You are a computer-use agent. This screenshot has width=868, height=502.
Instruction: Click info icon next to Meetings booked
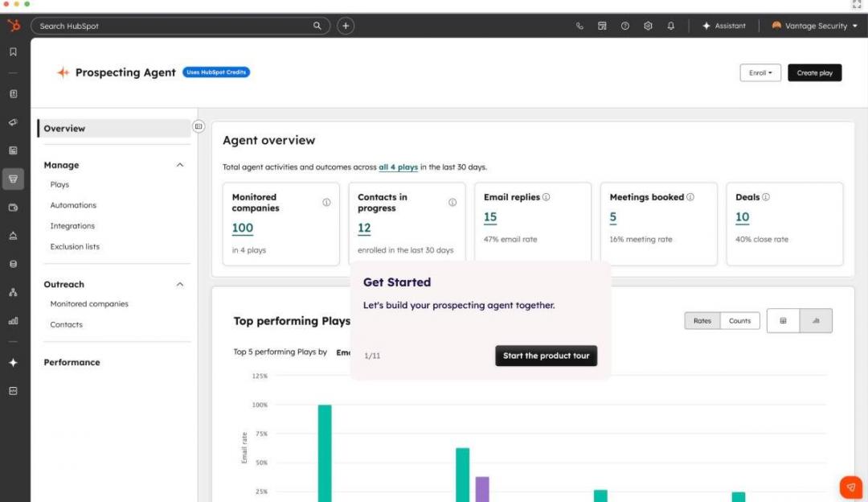[690, 197]
